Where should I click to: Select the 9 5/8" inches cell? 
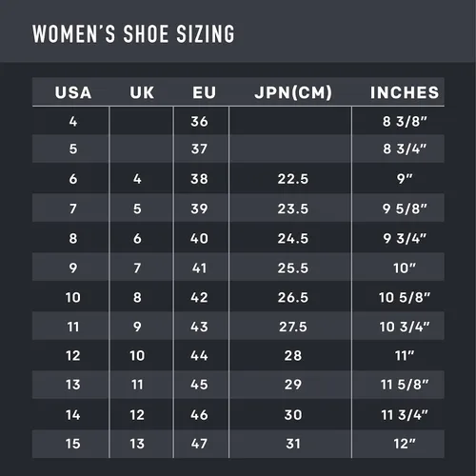[405, 208]
